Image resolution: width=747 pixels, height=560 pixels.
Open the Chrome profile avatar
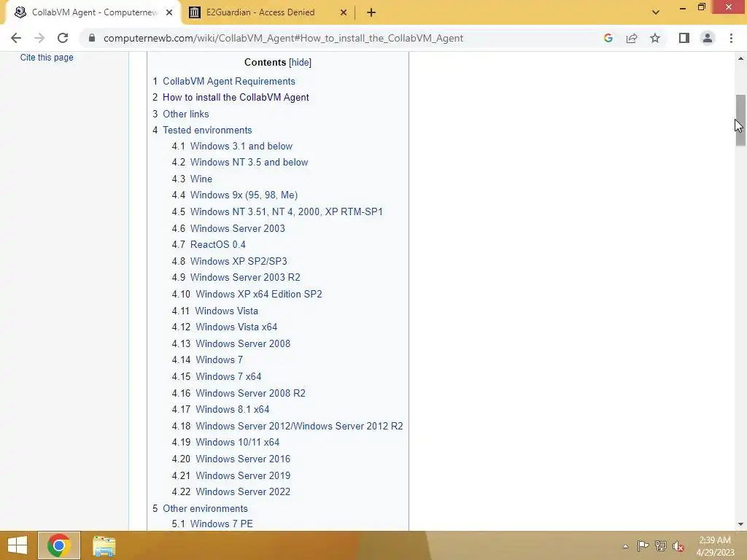point(708,38)
